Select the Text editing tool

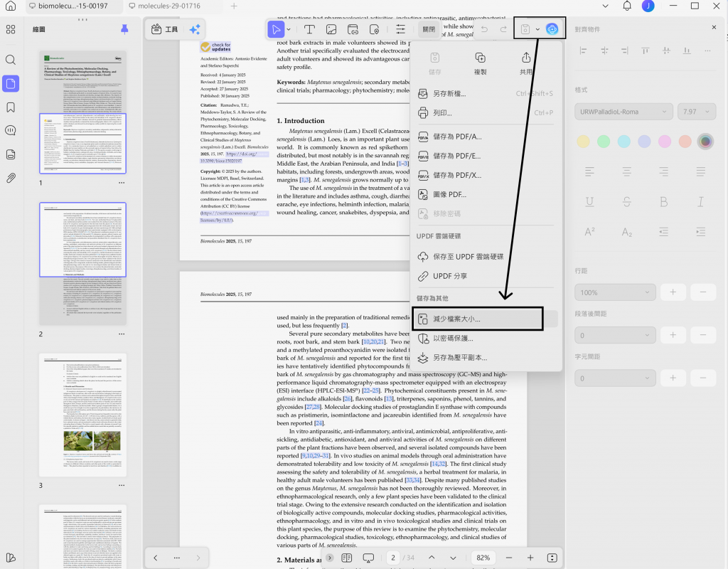tap(309, 29)
